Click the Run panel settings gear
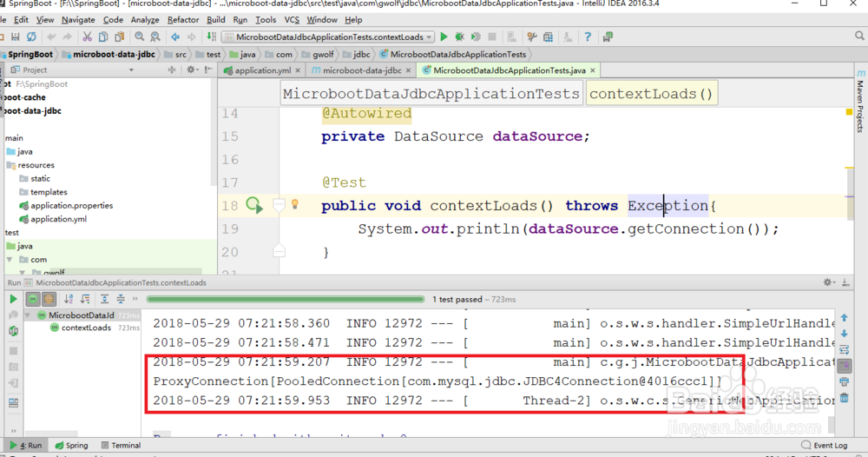Image resolution: width=868 pixels, height=457 pixels. [x=827, y=282]
